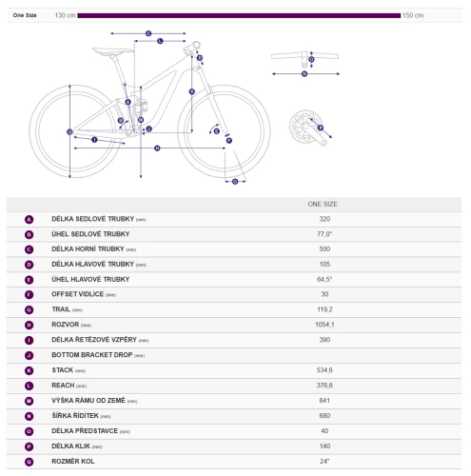This screenshot has width=471, height=476.
Task: Click the L badge beside Reach
Action: tap(29, 386)
